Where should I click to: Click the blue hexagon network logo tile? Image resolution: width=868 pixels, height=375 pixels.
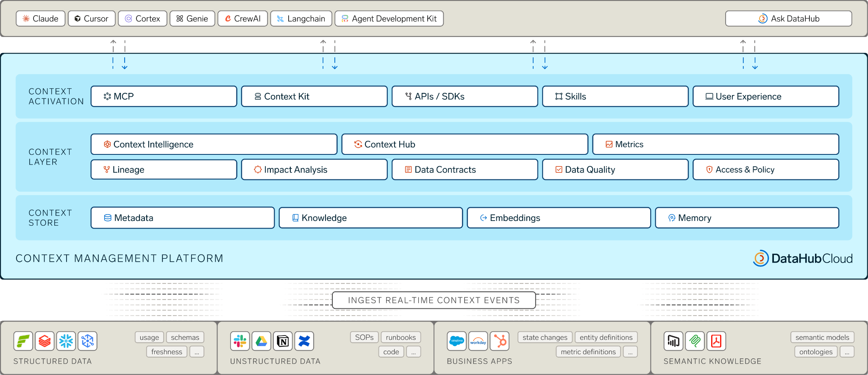pyautogui.click(x=87, y=341)
